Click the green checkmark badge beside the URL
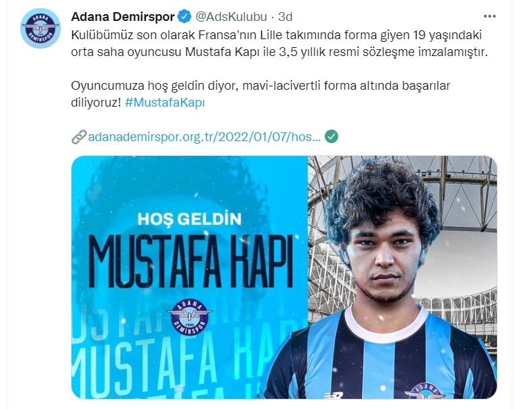This screenshot has height=409, width=532. [331, 136]
